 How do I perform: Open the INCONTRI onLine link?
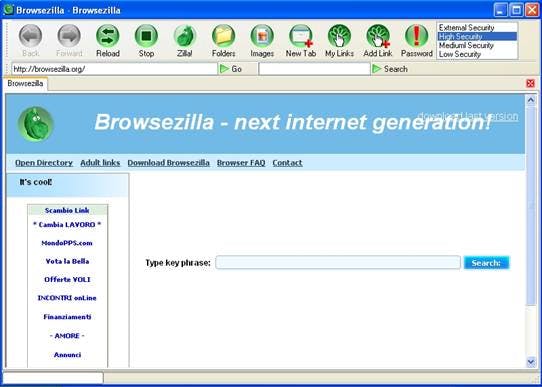(x=67, y=298)
